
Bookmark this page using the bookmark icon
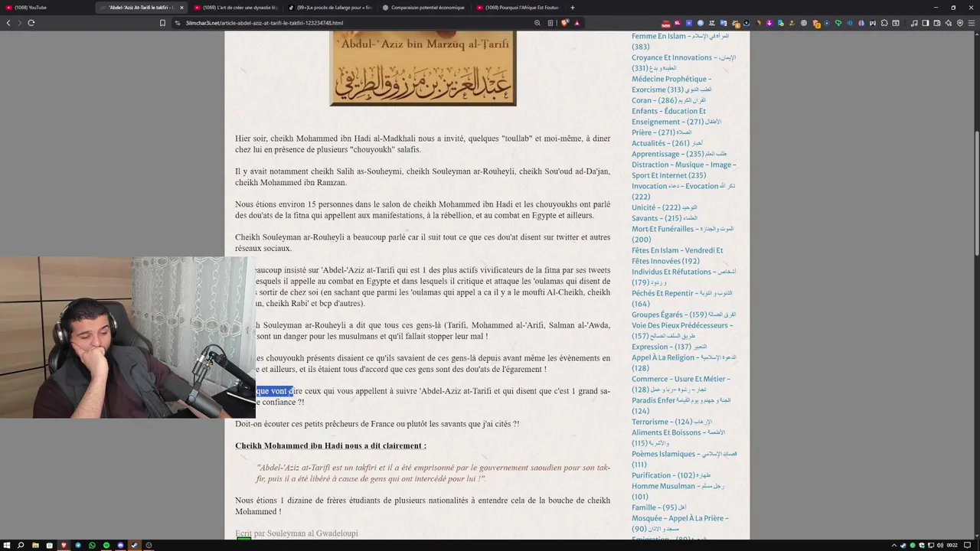162,23
